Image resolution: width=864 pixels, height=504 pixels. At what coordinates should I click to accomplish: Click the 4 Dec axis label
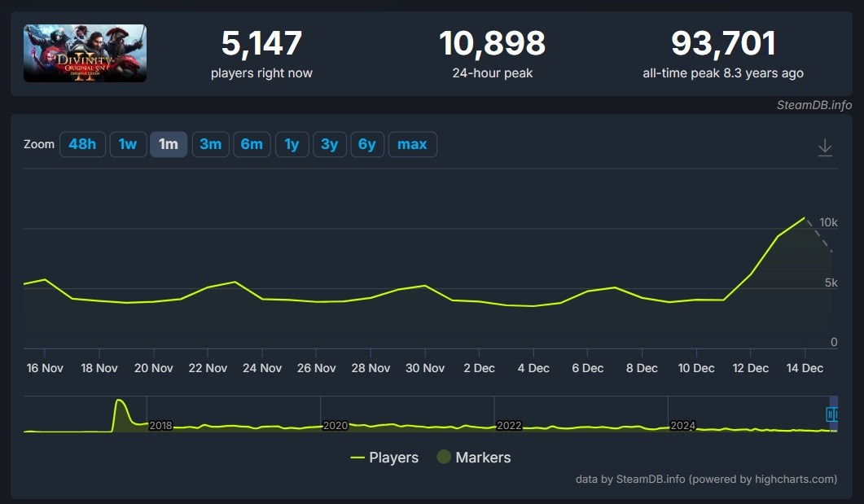[x=533, y=368]
